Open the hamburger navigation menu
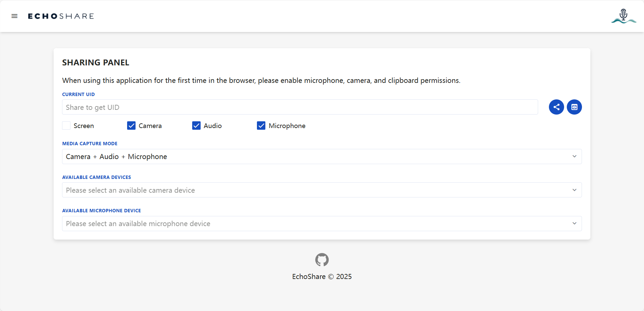The height and width of the screenshot is (311, 644). [x=14, y=16]
